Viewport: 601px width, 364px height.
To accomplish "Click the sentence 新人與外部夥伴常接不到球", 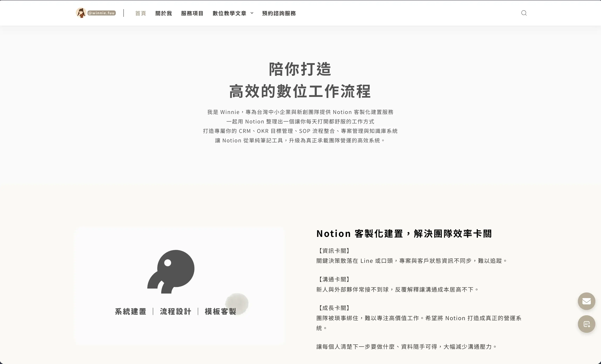I will [398, 290].
